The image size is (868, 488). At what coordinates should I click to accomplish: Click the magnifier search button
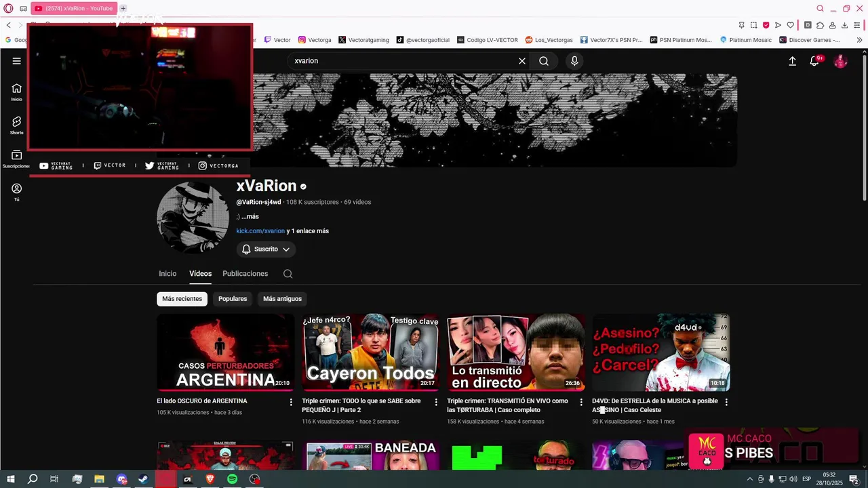point(544,61)
